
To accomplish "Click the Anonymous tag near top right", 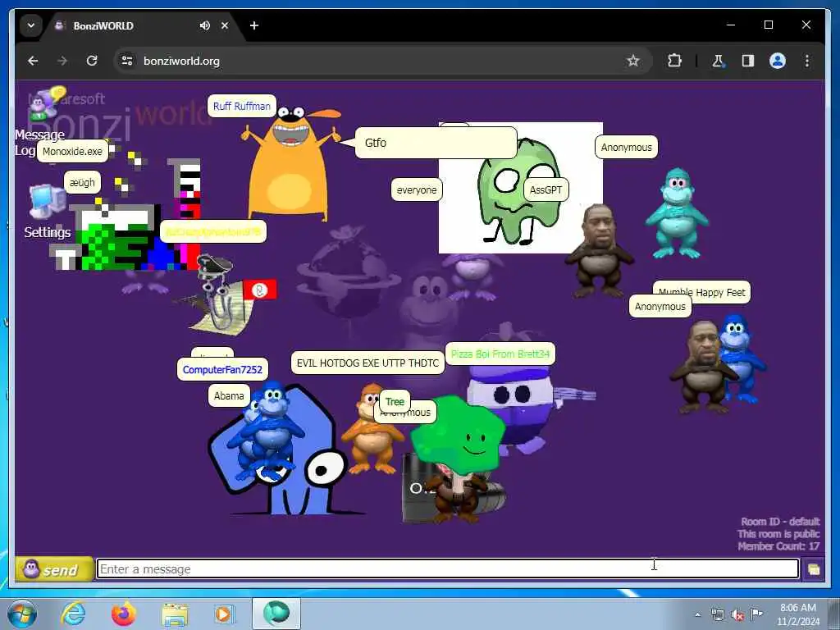I will (x=626, y=147).
